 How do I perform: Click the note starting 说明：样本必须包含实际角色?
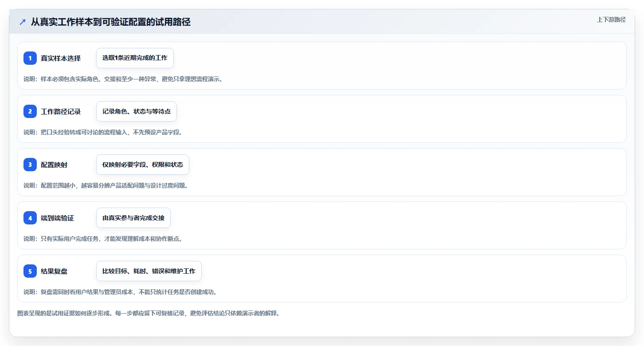click(123, 79)
